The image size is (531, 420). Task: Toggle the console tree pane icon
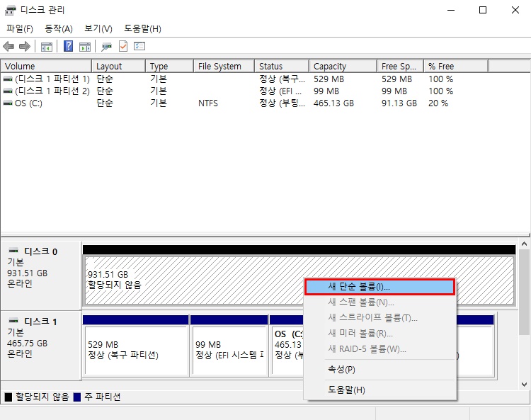point(47,47)
